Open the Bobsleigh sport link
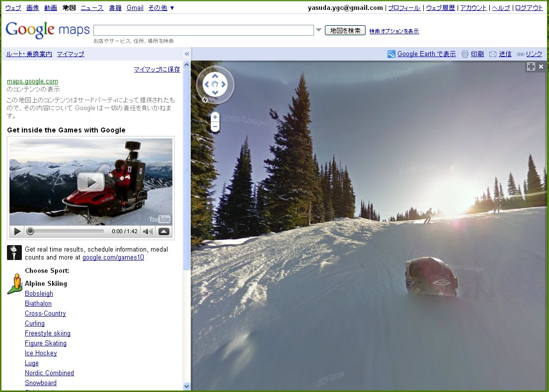This screenshot has height=392, width=549. click(39, 294)
